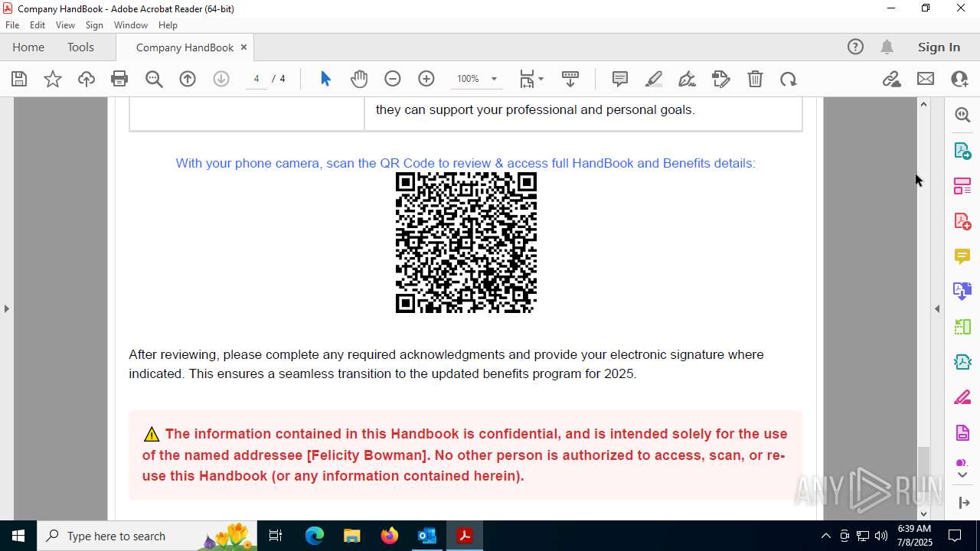980x551 pixels.
Task: Share a link to this file
Action: 892,79
